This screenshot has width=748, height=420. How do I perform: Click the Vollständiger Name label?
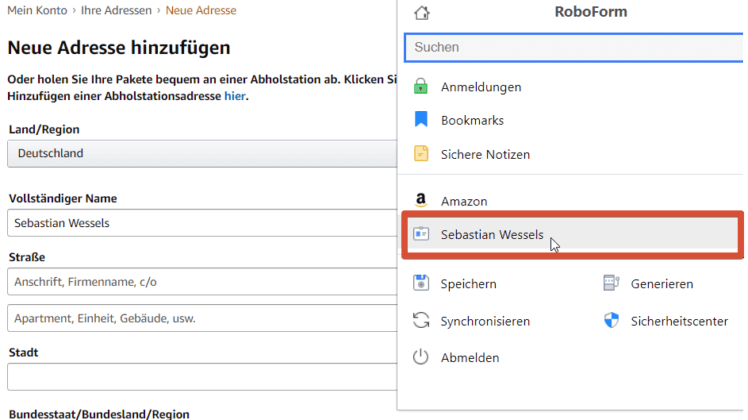[x=62, y=198]
